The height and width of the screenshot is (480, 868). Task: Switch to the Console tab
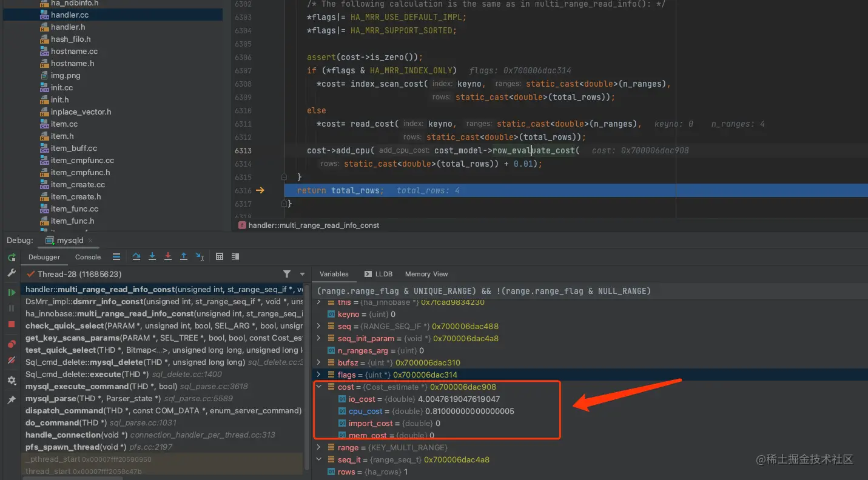(x=88, y=257)
